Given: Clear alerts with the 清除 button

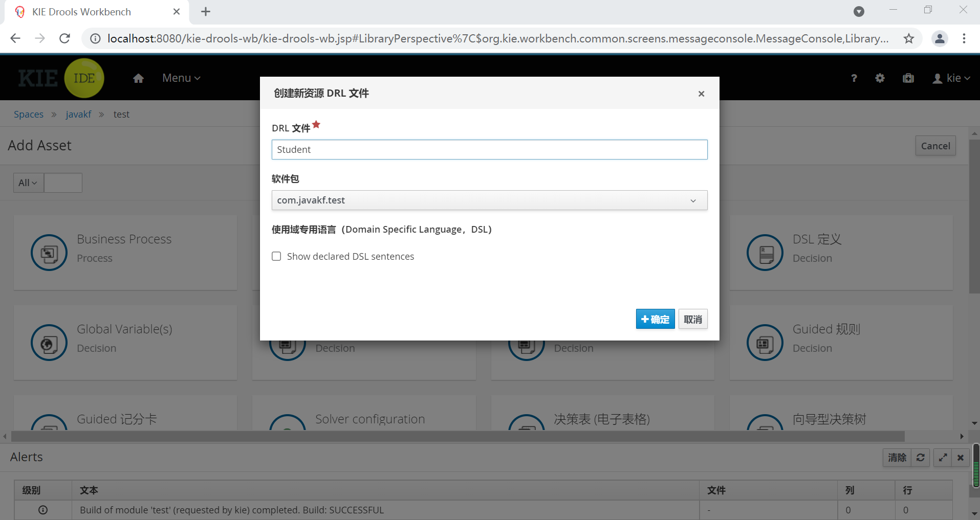Looking at the screenshot, I should coord(897,458).
